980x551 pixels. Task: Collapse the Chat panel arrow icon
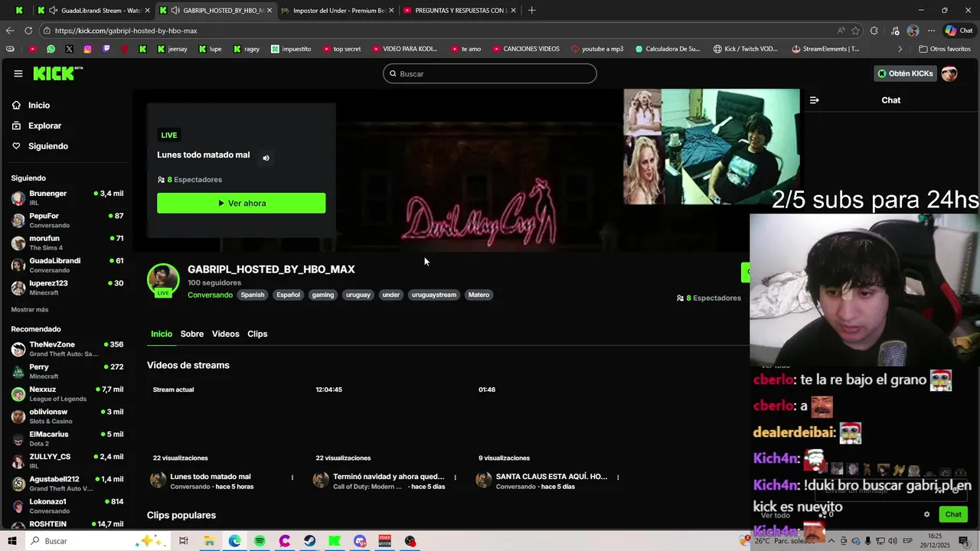pyautogui.click(x=814, y=100)
